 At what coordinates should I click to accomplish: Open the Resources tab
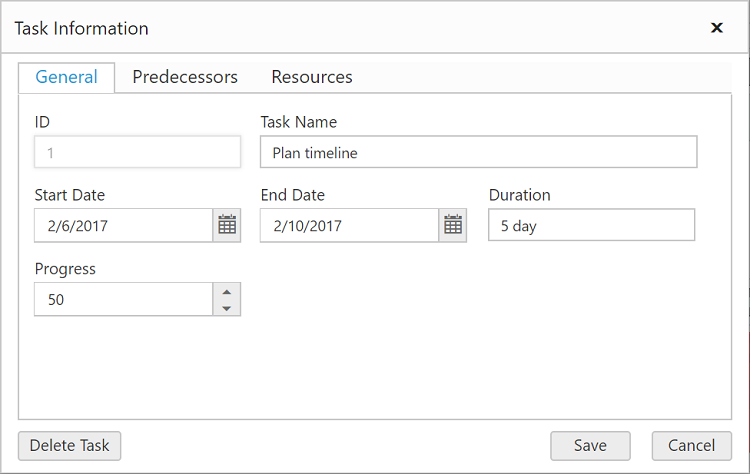[312, 77]
